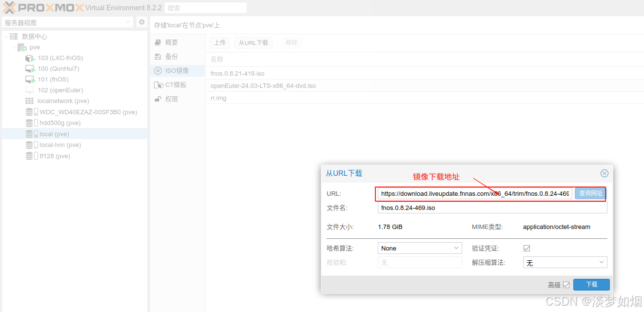
Task: Select local-lvm (pve) storage
Action: [60, 145]
